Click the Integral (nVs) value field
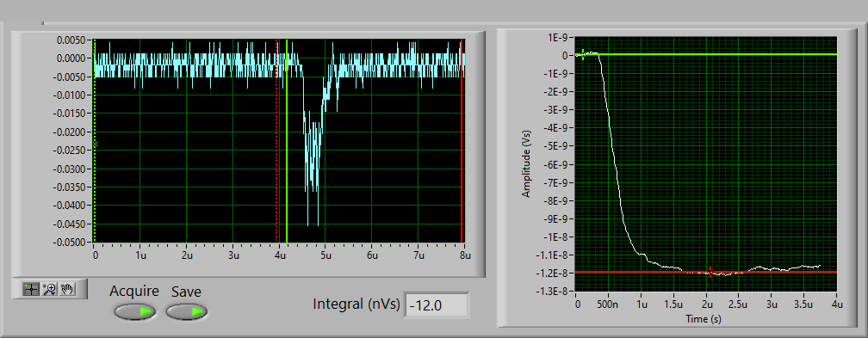 coord(437,305)
